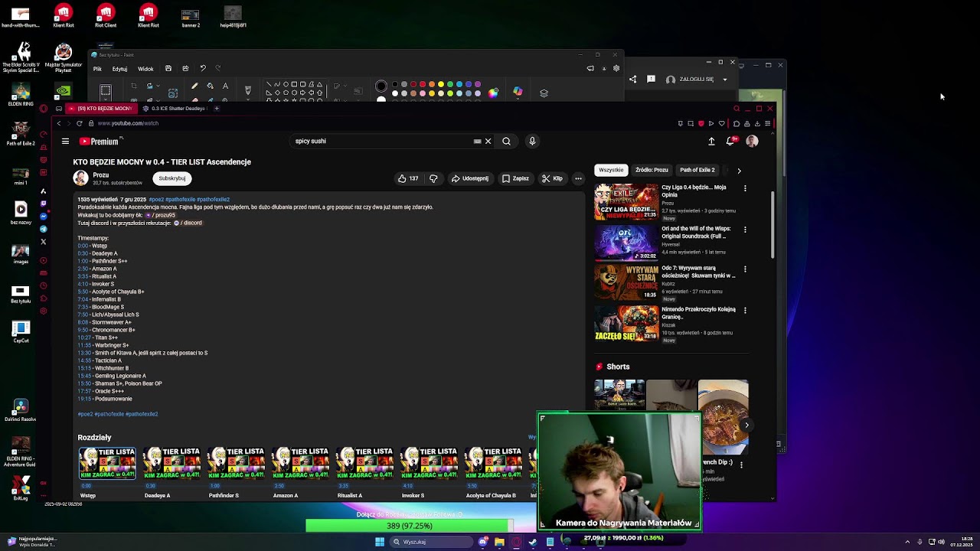
Task: Click the Udostępnij share button
Action: coord(469,178)
